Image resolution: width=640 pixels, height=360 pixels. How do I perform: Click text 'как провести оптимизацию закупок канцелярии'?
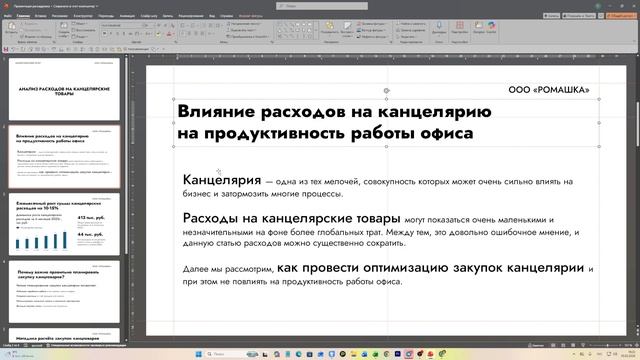point(430,268)
